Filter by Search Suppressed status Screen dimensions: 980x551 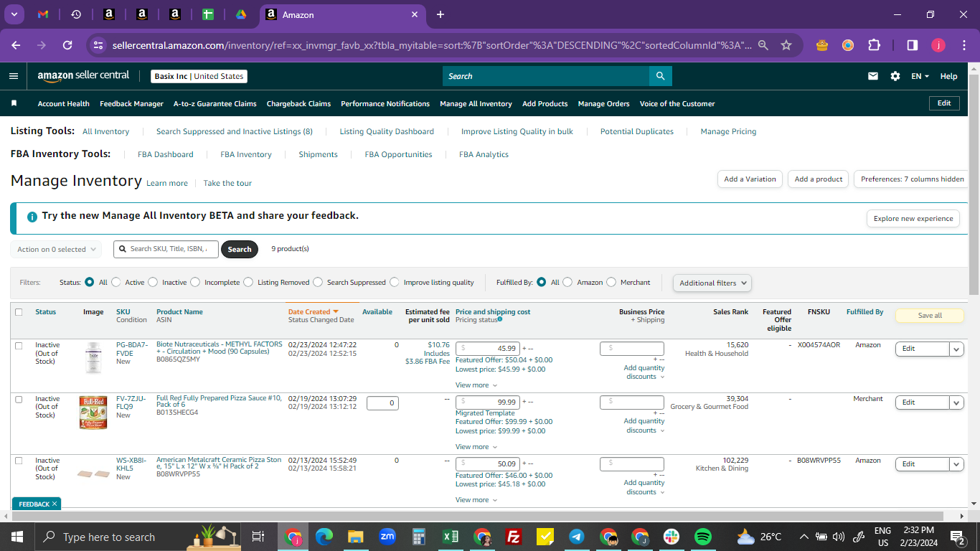click(318, 282)
